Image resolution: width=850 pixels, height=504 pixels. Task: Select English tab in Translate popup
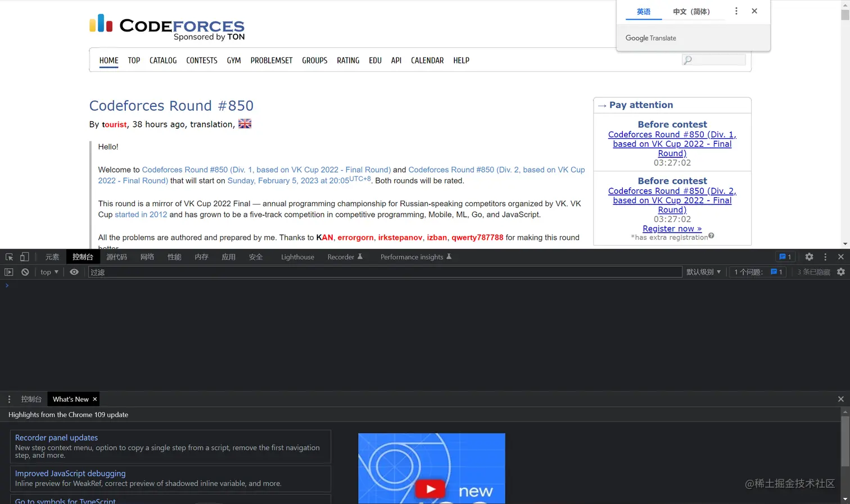644,12
